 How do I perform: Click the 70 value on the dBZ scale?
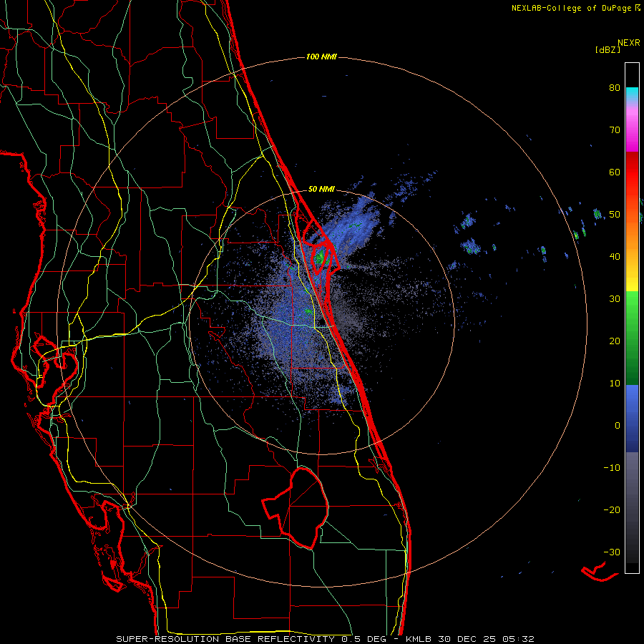[x=615, y=130]
